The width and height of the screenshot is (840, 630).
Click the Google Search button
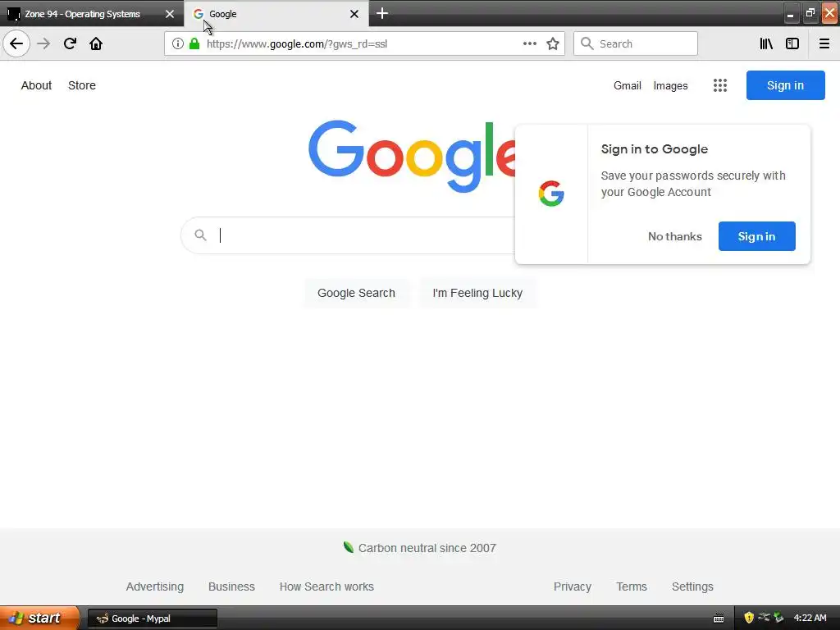click(x=356, y=293)
